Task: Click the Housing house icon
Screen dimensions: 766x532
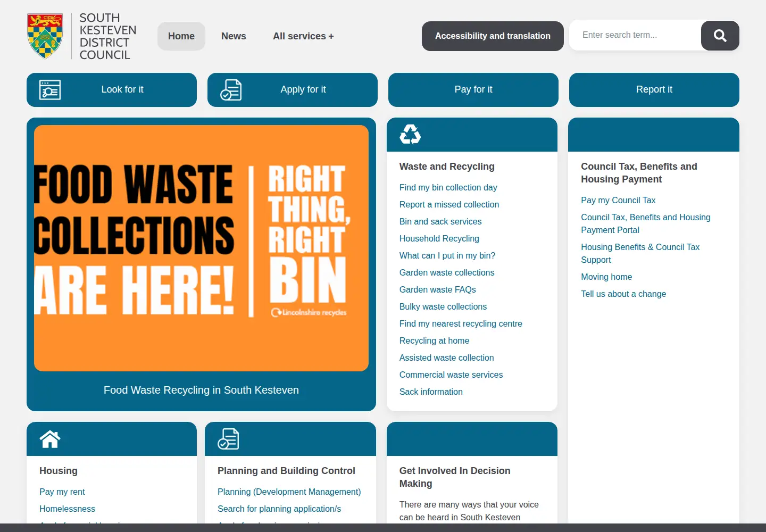Action: 50,439
